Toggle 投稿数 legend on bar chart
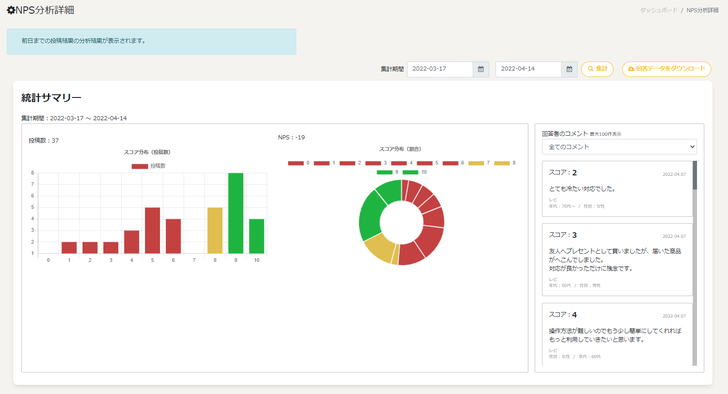This screenshot has width=728, height=394. 149,166
